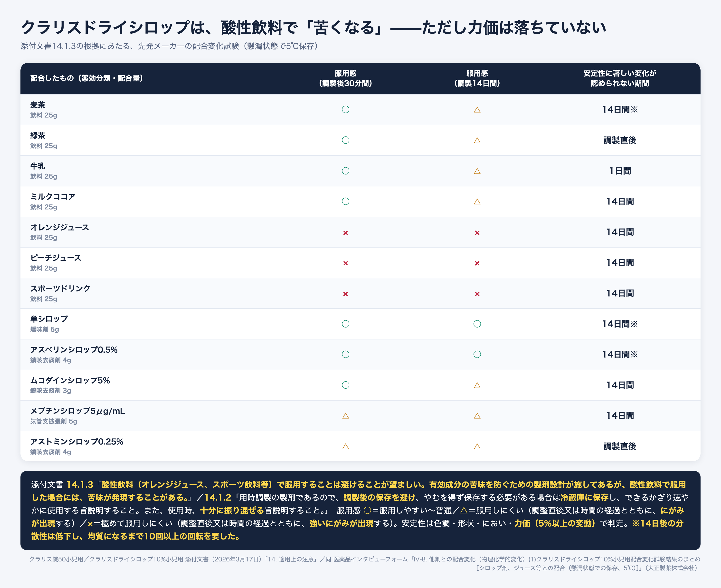Select the ミルクココア row label
Image resolution: width=721 pixels, height=588 pixels.
(52, 196)
